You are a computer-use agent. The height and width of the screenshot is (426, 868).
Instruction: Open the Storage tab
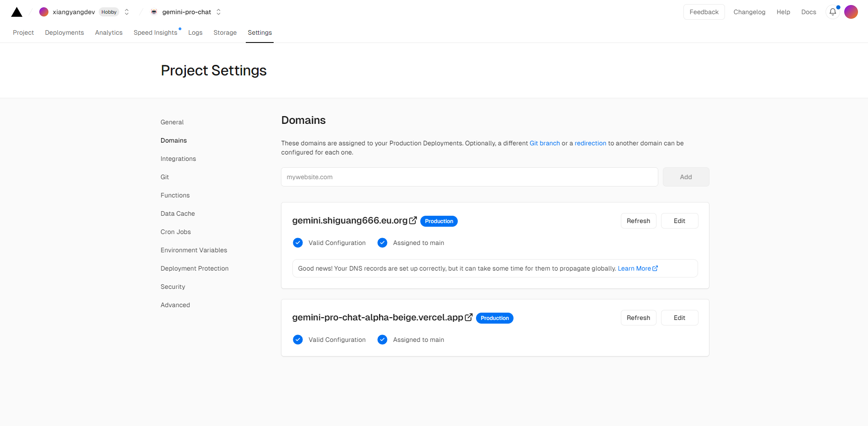pos(225,32)
